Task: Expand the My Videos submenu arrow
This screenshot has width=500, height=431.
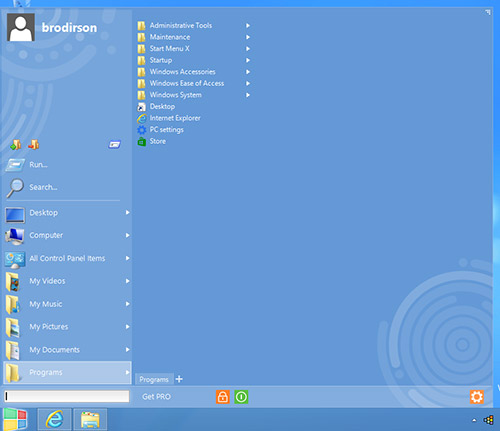Action: coord(127,281)
